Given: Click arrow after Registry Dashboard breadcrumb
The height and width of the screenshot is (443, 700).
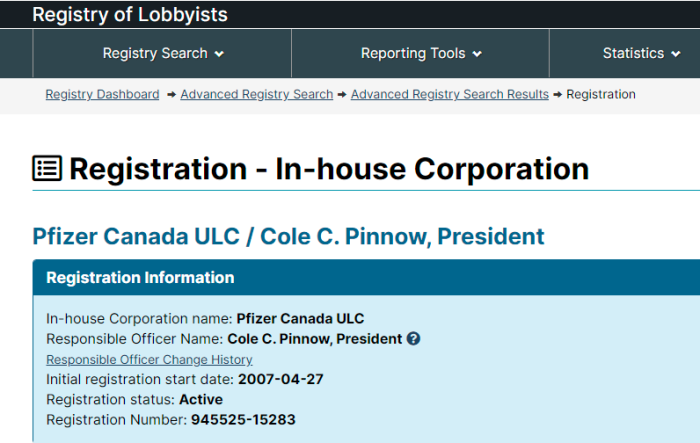Looking at the screenshot, I should pyautogui.click(x=171, y=95).
